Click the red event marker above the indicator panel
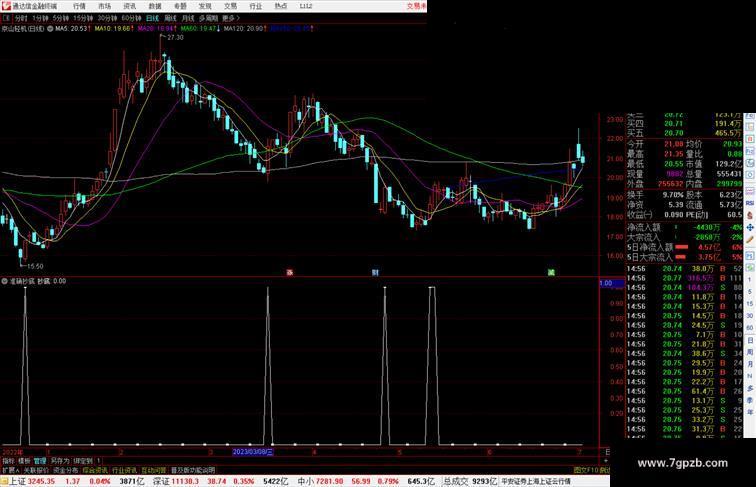The height and width of the screenshot is (487, 756). point(290,272)
